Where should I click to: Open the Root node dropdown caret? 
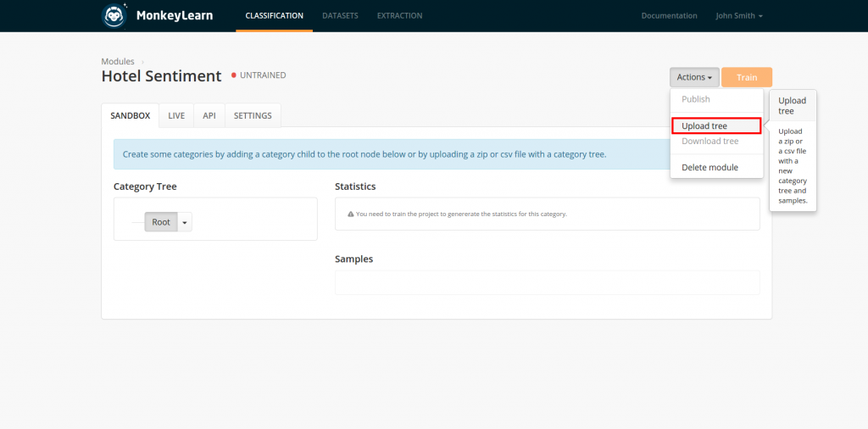[185, 222]
